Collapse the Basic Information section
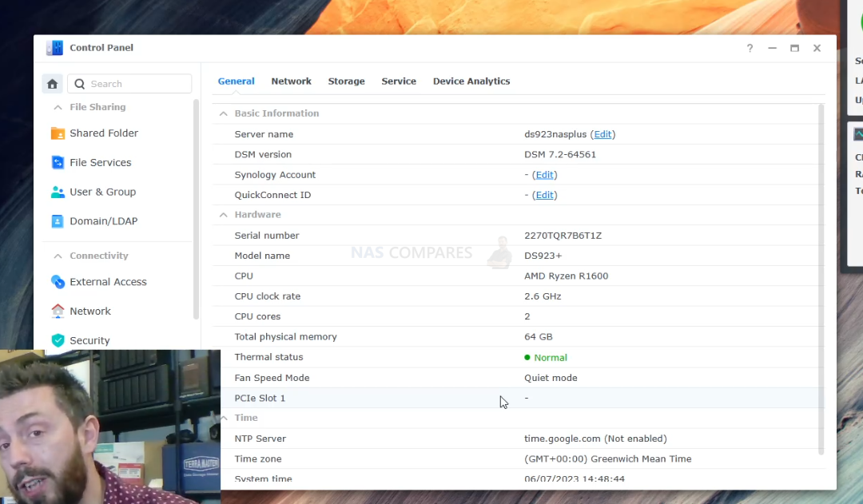Viewport: 863px width, 504px height. click(x=224, y=113)
